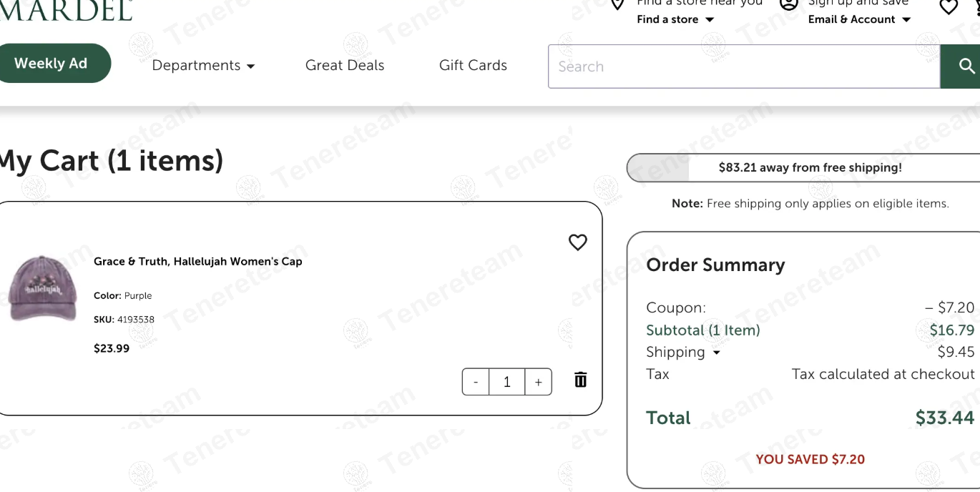
Task: Open wishlist heart icon in header
Action: point(949,7)
